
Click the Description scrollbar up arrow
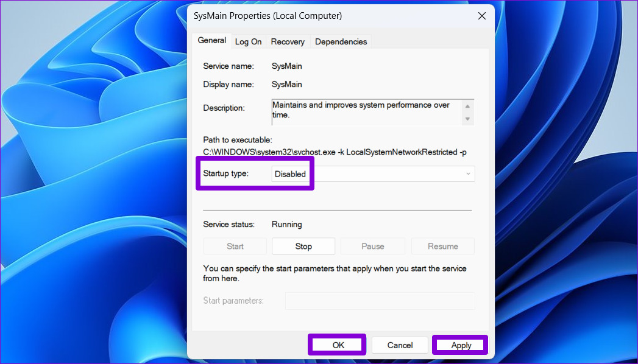pos(467,106)
